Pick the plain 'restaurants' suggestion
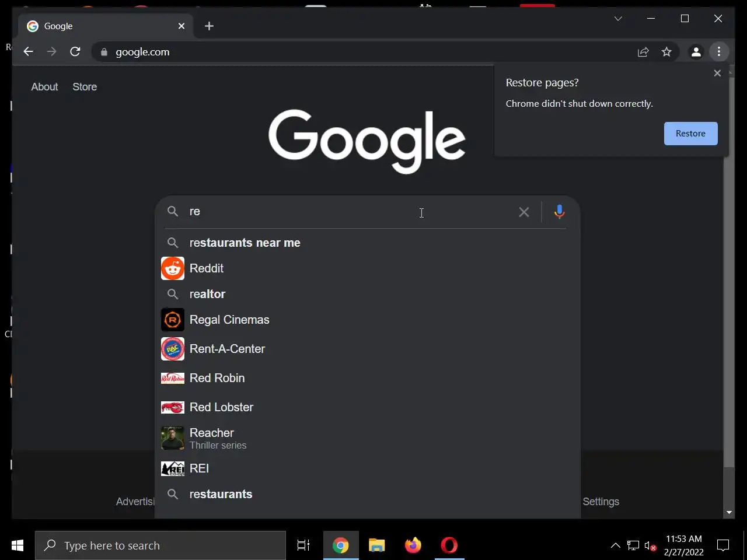The image size is (747, 560). click(x=368, y=494)
